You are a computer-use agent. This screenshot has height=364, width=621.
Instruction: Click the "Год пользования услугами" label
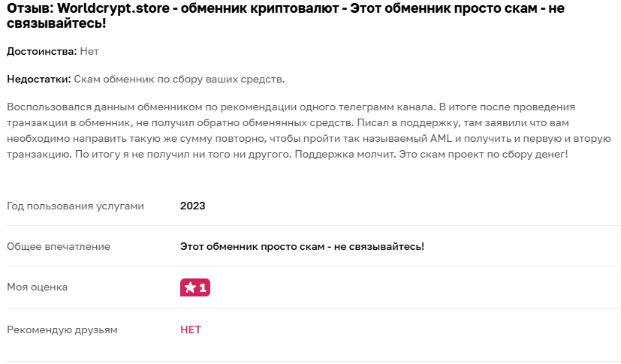(x=75, y=206)
